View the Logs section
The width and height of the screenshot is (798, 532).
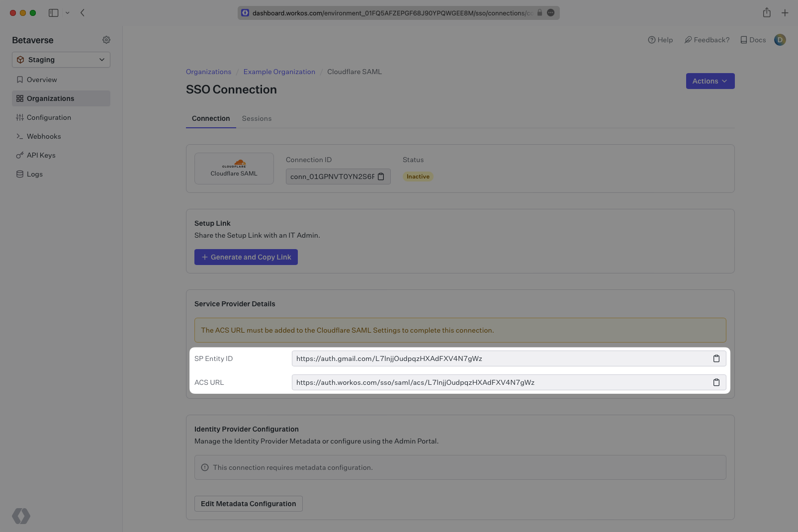point(34,174)
